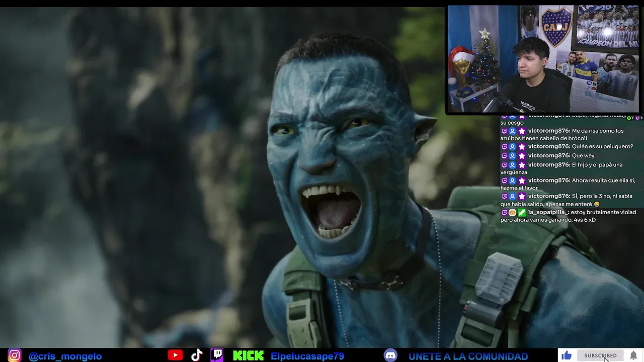Click Twitch badge on 'Me da risa' message
The height and width of the screenshot is (362, 644).
click(x=505, y=131)
